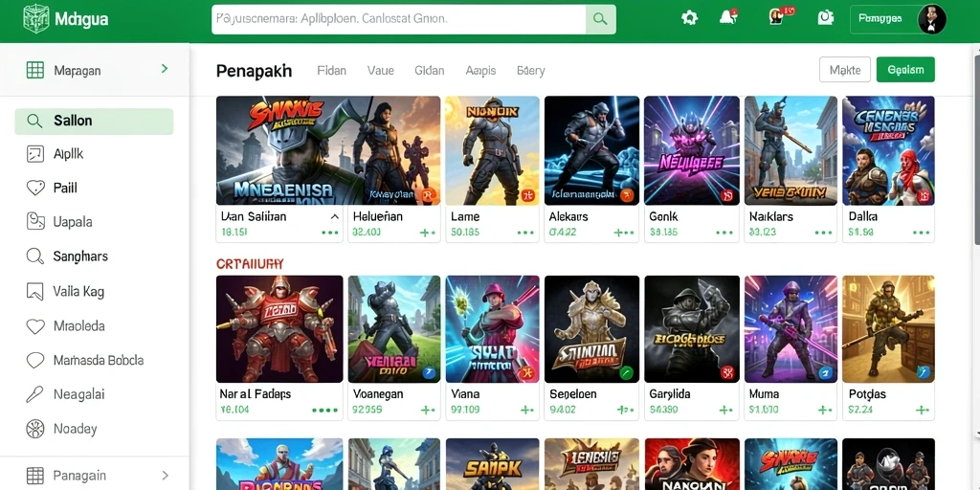Expand the Panagain sidebar chevron

point(165,476)
